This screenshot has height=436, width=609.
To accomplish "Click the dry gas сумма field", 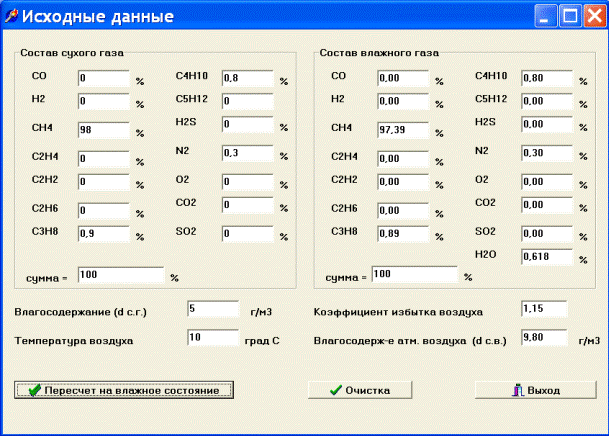I will coord(120,275).
